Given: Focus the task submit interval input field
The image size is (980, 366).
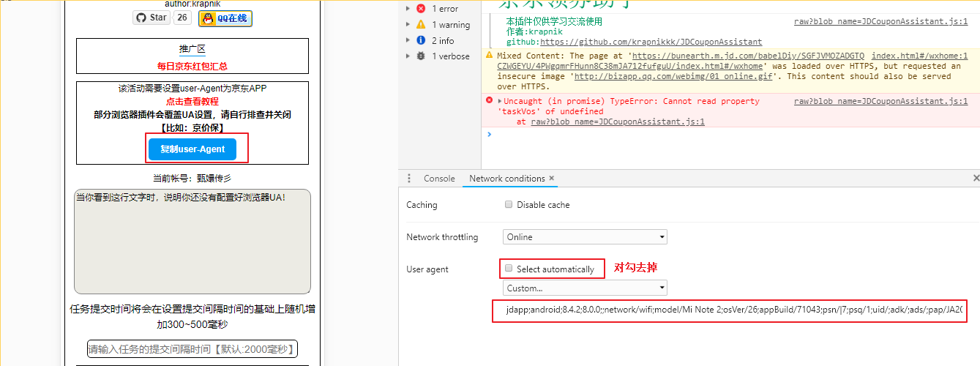Looking at the screenshot, I should 192,349.
